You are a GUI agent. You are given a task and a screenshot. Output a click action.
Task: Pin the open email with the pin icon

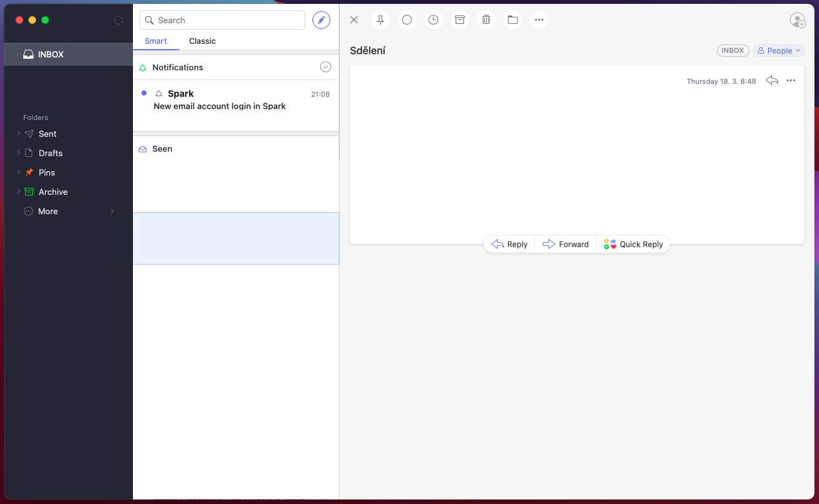(x=380, y=20)
